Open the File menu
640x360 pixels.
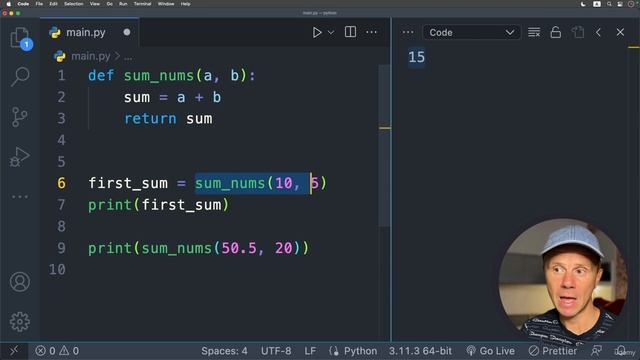(x=39, y=4)
